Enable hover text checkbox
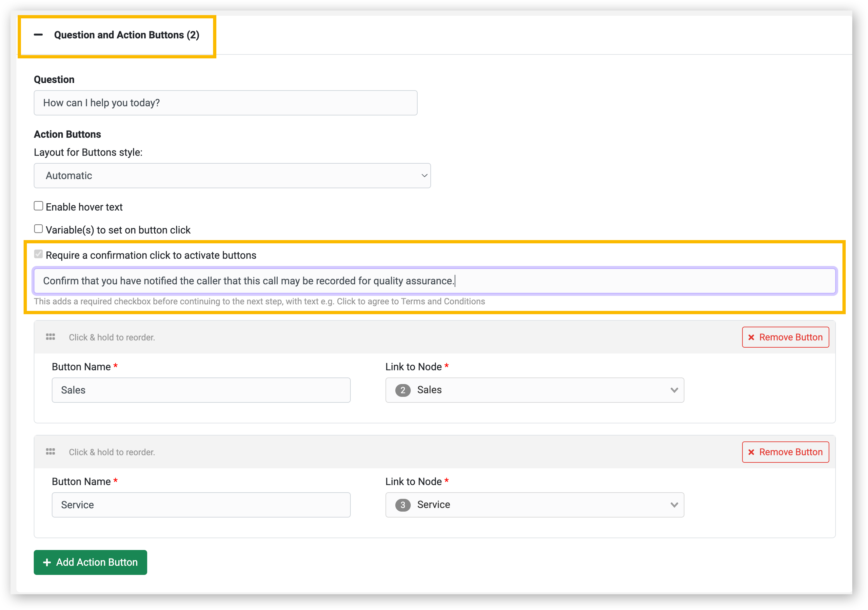Image resolution: width=868 pixels, height=610 pixels. click(x=39, y=206)
